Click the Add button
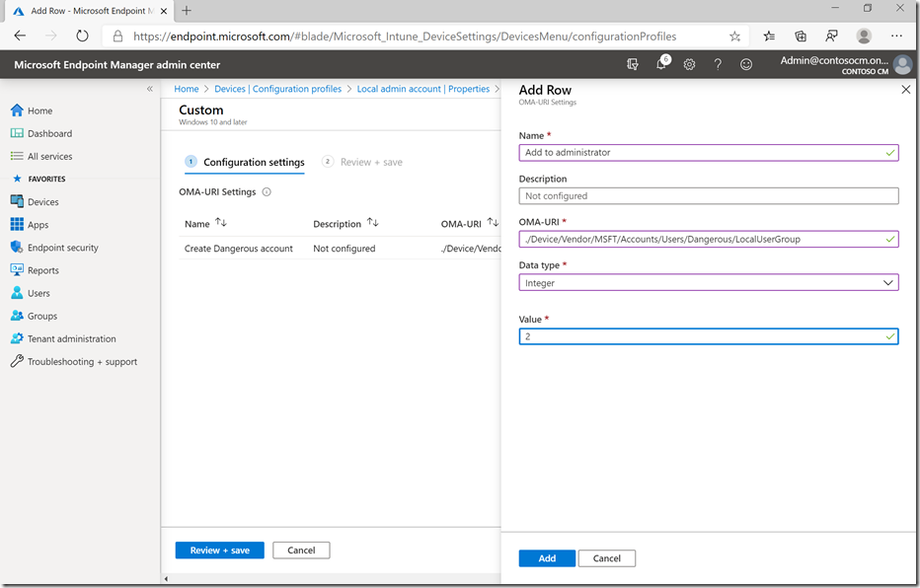This screenshot has width=920, height=588. pos(547,558)
